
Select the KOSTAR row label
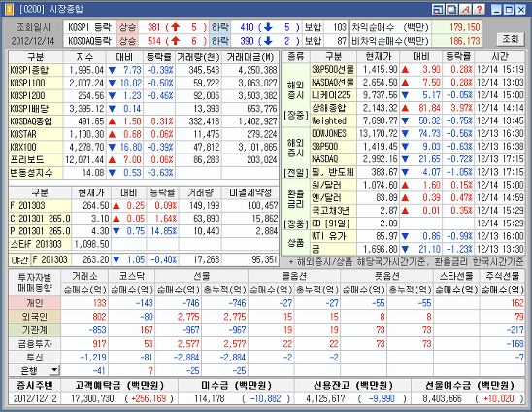click(36, 134)
